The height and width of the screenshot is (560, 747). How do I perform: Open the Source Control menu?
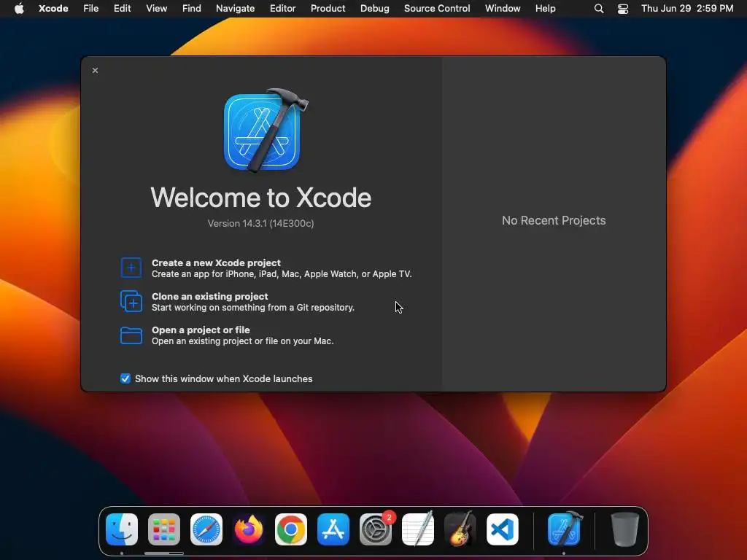click(x=438, y=8)
